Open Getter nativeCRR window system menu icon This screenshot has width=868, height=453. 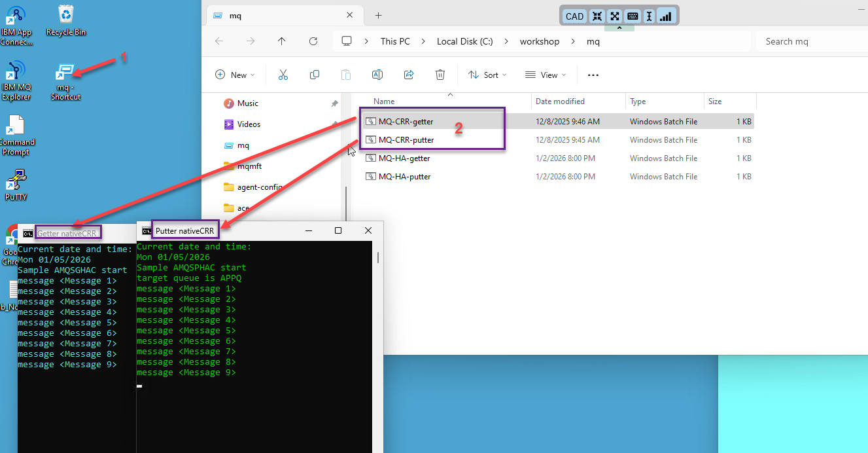click(x=28, y=234)
